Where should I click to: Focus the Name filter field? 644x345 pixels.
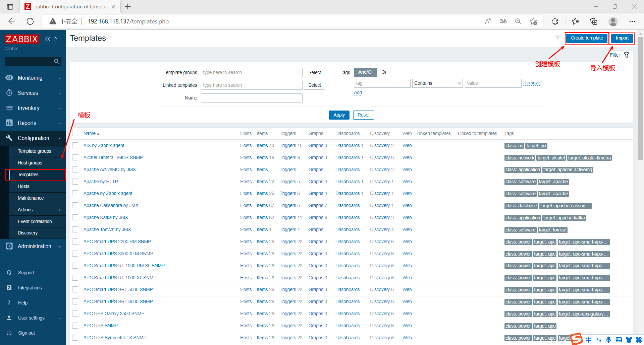pyautogui.click(x=252, y=98)
